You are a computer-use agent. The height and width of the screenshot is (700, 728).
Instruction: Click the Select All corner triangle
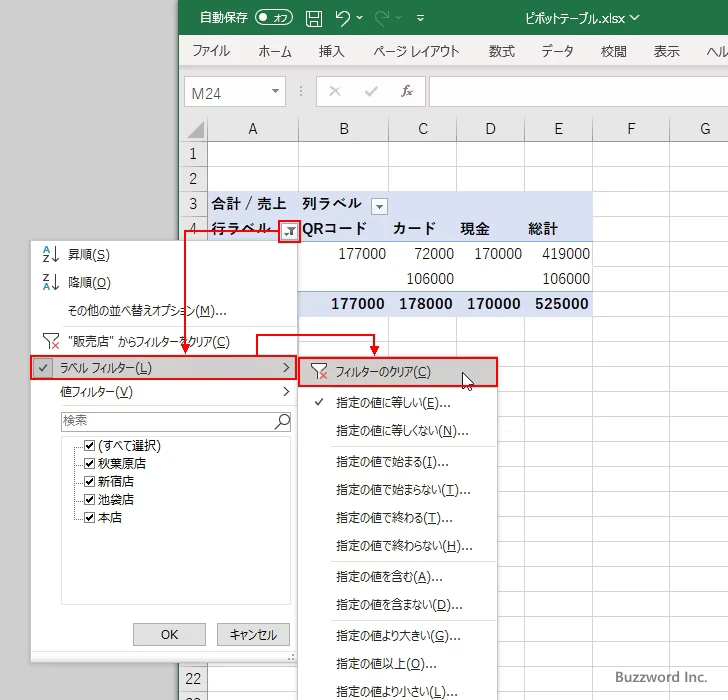(x=195, y=129)
